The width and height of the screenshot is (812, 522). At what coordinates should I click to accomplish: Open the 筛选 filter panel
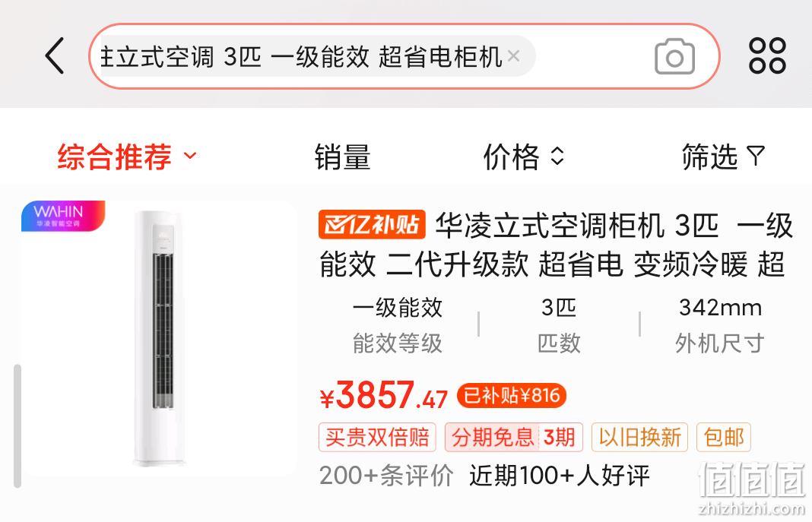click(x=723, y=157)
